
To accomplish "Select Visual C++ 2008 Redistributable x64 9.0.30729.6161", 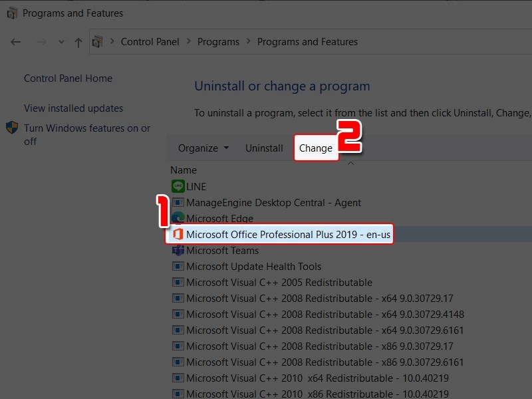I will click(325, 330).
